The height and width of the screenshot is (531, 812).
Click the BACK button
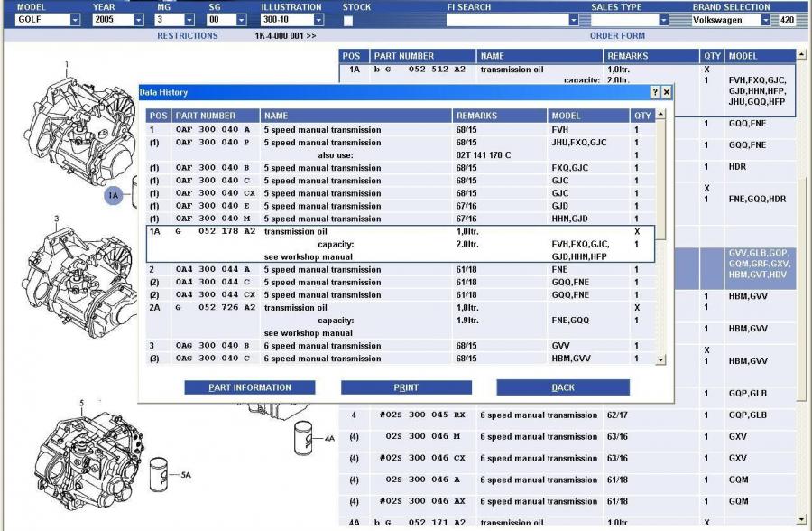pyautogui.click(x=563, y=387)
